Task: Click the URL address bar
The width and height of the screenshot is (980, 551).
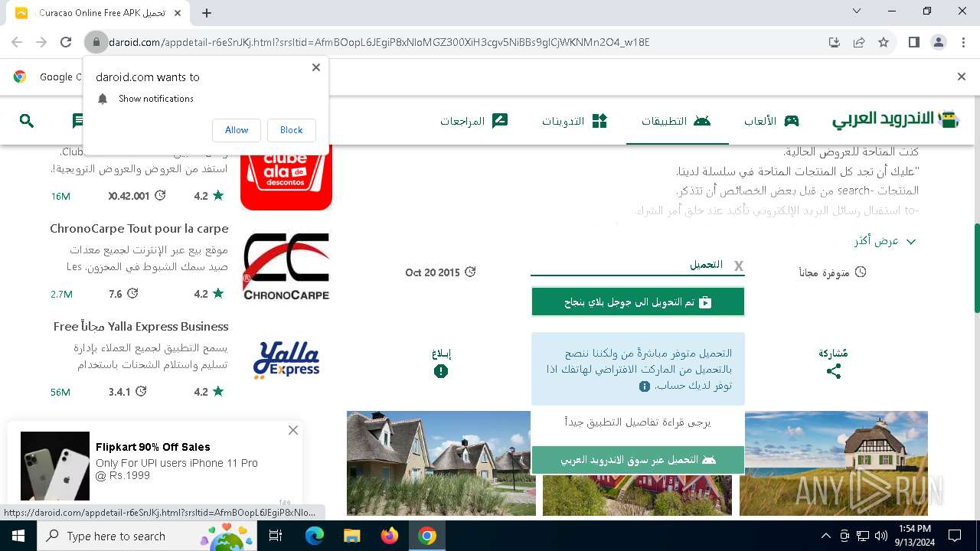Action: click(459, 42)
